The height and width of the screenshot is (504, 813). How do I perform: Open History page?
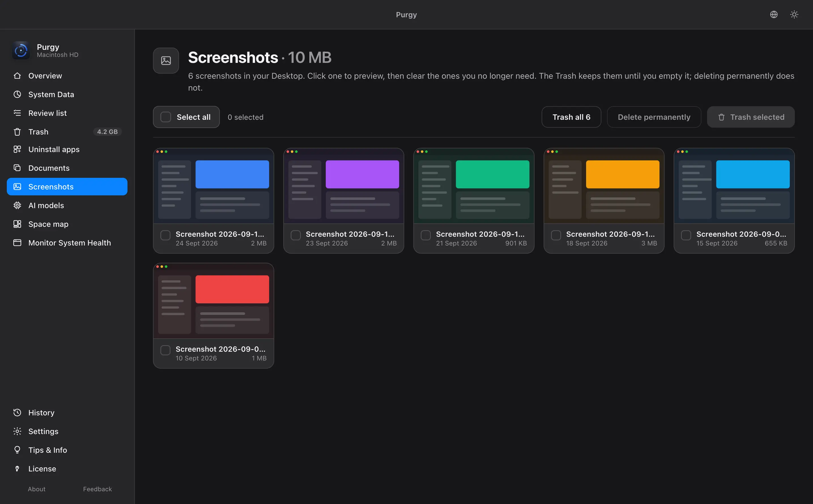67,413
